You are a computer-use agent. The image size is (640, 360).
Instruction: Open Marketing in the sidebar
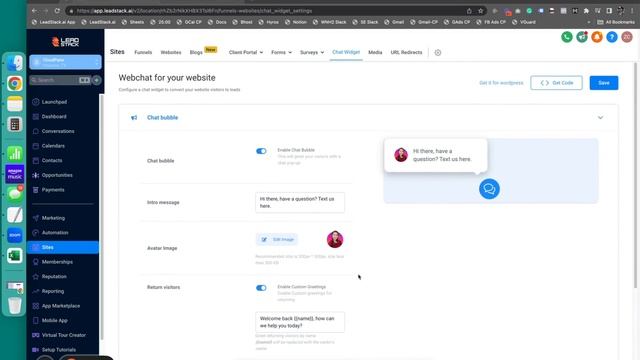[x=53, y=218]
